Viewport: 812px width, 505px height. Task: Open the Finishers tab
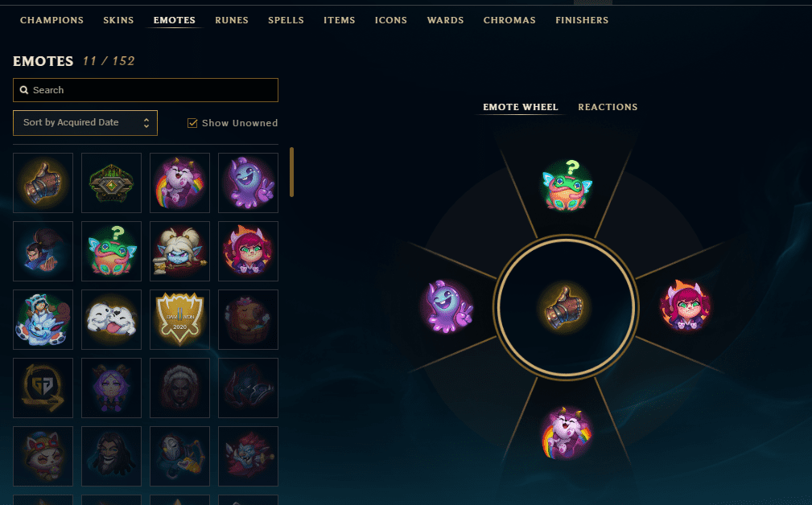tap(582, 20)
